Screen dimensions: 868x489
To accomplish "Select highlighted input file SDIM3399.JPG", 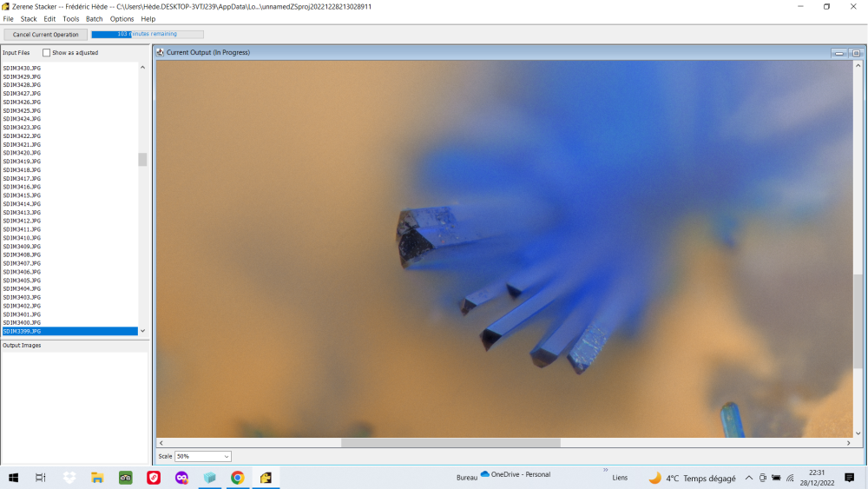I will point(69,331).
